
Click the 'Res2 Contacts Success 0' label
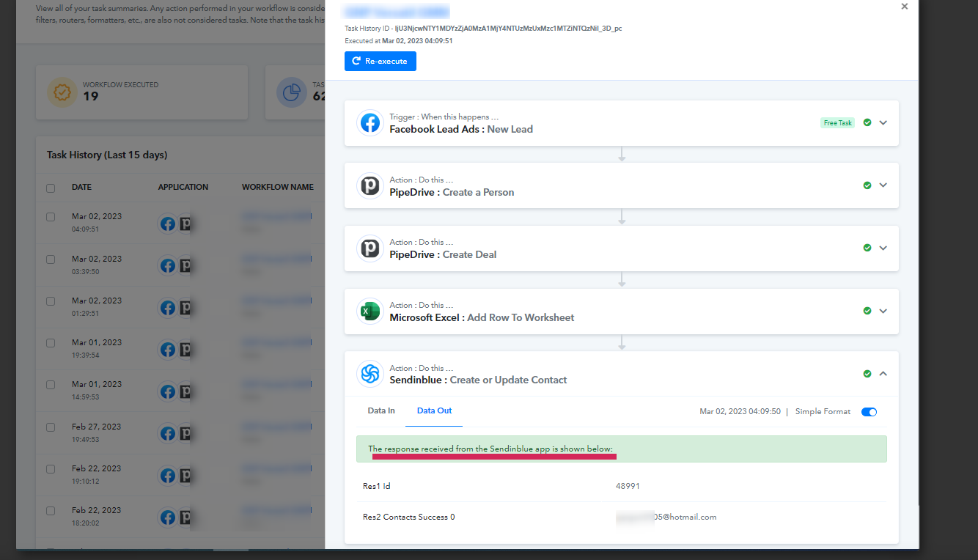click(408, 517)
